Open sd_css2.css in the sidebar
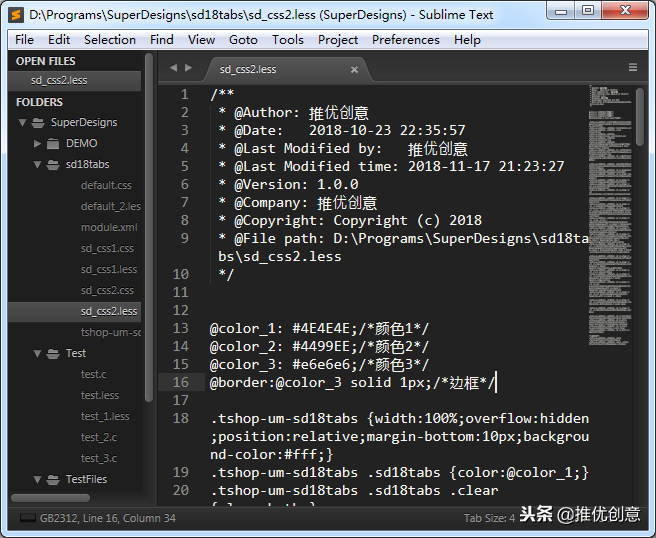The image size is (656, 538). [x=108, y=290]
